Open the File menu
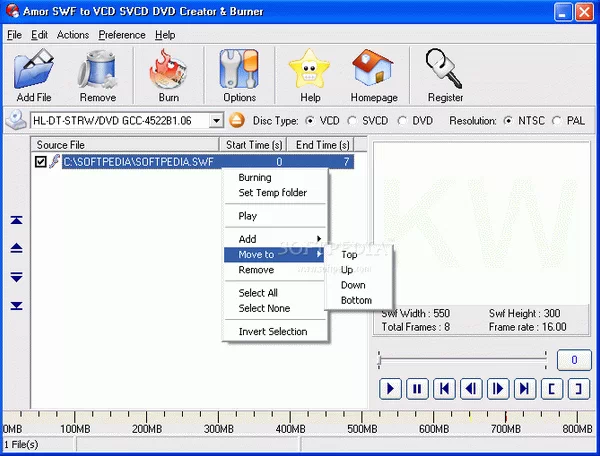 click(14, 35)
